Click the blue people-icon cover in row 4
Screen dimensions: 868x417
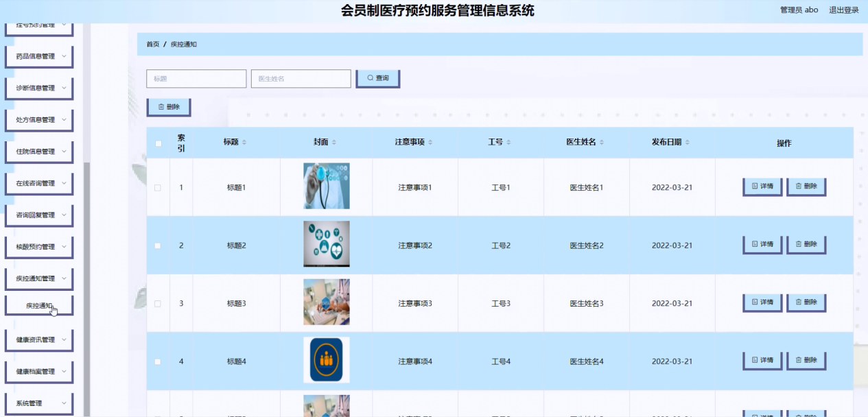point(327,360)
